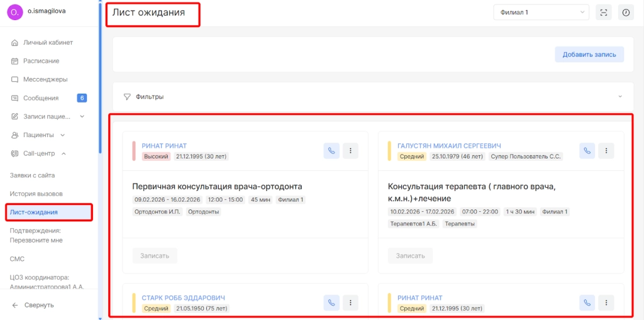Open three-dot menu on Галустян Михаил Сергеевич card
The height and width of the screenshot is (320, 644).
pyautogui.click(x=606, y=151)
